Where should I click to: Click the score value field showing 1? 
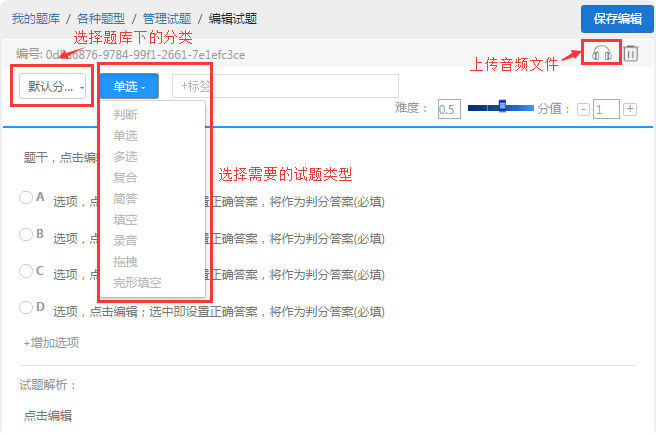(x=606, y=109)
